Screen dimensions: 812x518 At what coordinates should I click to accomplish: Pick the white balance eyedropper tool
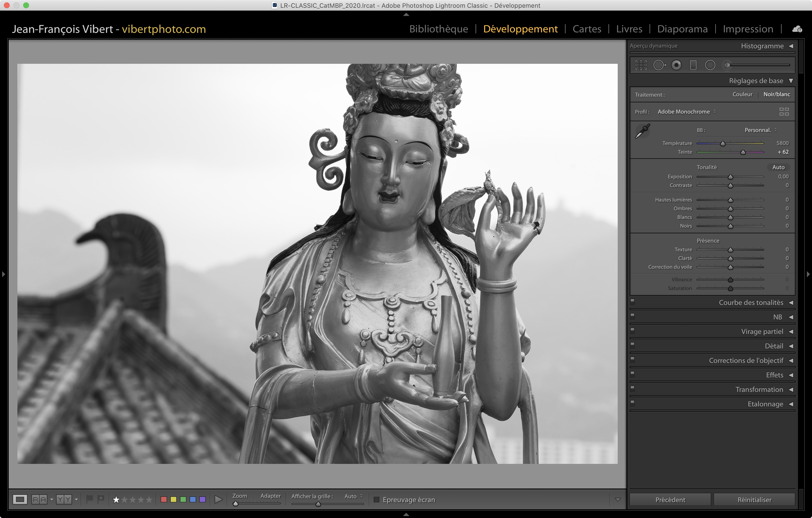[643, 131]
